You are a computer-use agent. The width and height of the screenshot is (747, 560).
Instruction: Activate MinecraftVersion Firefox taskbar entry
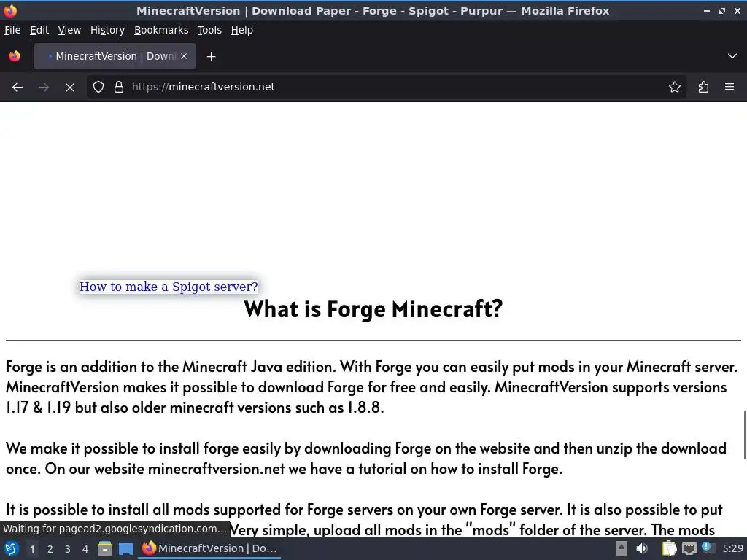point(210,548)
